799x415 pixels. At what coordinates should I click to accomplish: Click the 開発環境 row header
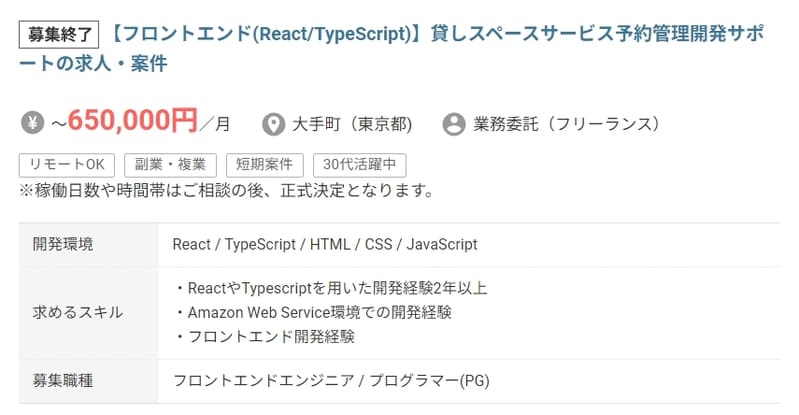coord(63,244)
